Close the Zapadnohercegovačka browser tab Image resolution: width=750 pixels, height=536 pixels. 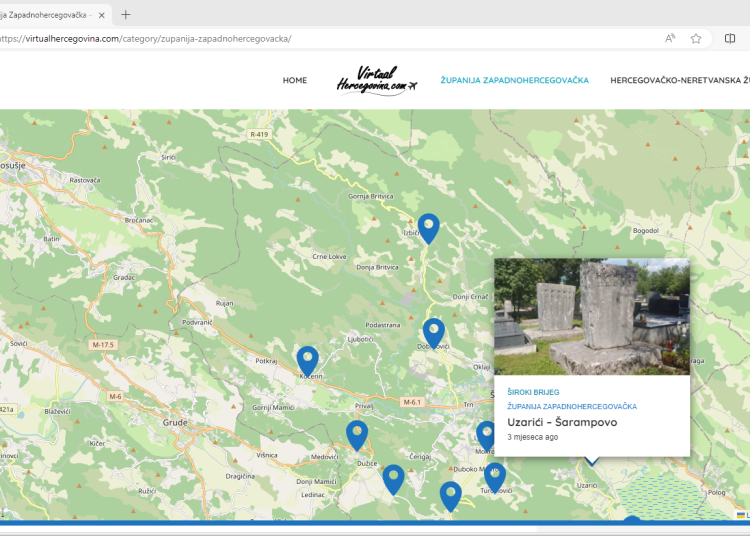[101, 15]
